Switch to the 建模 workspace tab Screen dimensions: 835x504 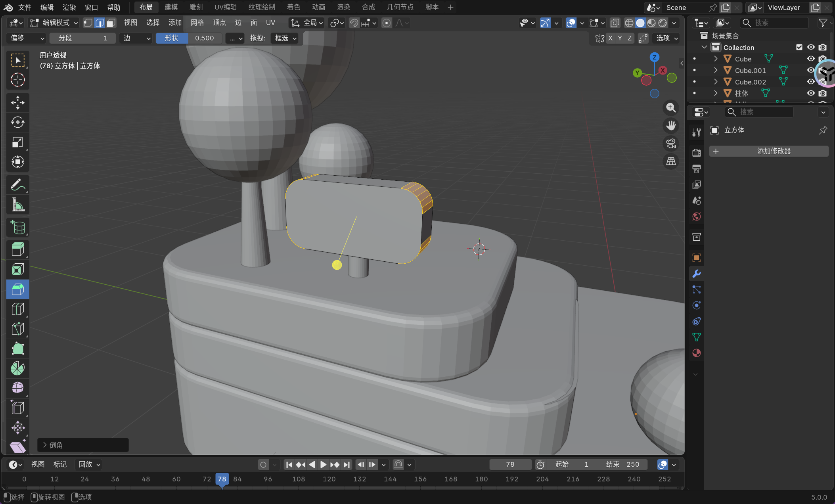pyautogui.click(x=171, y=7)
